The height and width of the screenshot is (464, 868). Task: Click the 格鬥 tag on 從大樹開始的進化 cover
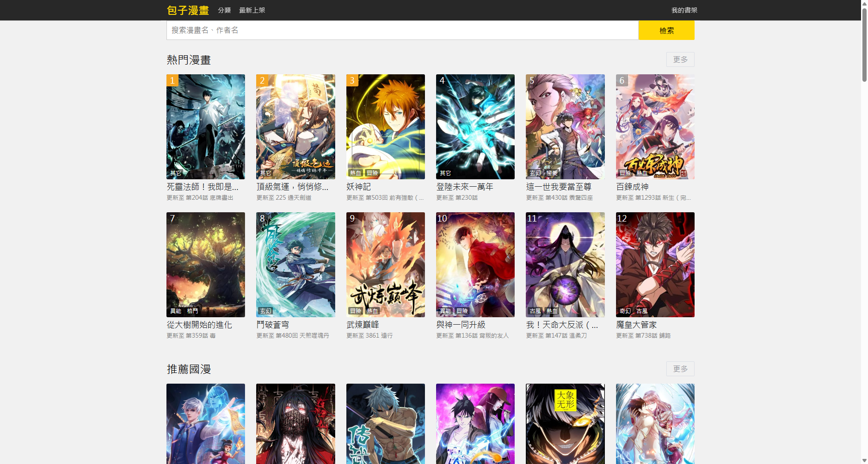click(192, 311)
